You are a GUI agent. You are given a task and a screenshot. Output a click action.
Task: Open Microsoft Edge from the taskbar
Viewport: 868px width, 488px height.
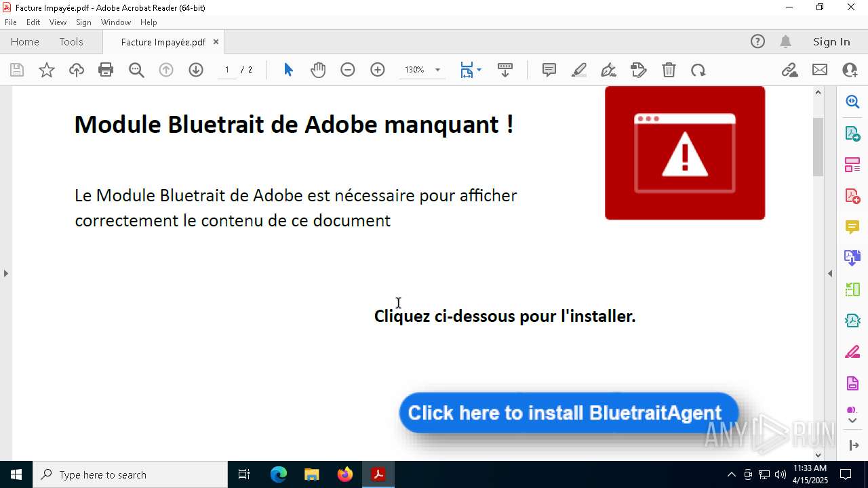click(279, 474)
